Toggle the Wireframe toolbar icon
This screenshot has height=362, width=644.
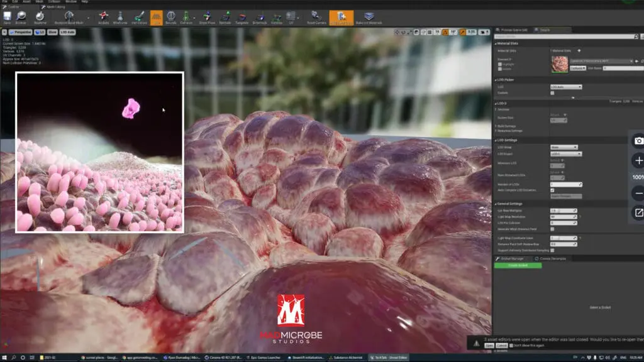[x=120, y=17]
